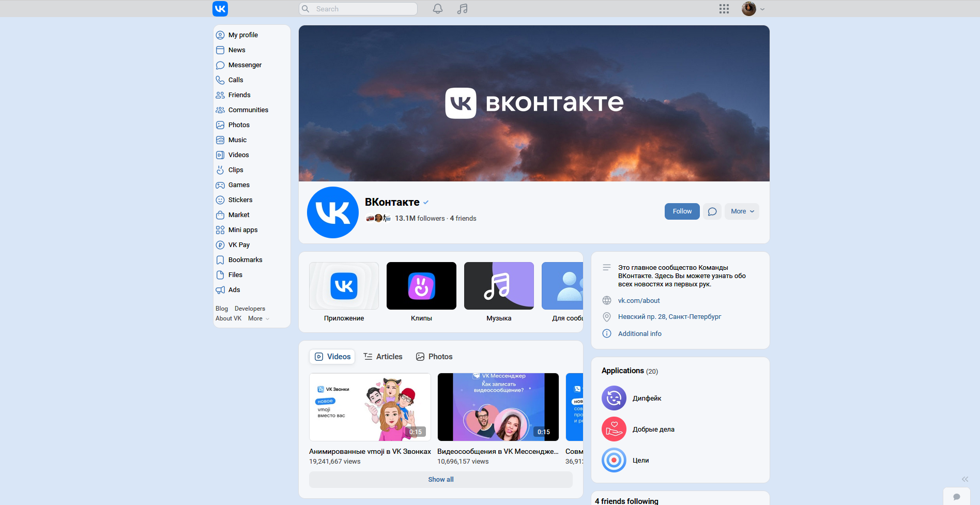Click the Blog footer link
Screen dimensions: 980x505
[x=222, y=309]
